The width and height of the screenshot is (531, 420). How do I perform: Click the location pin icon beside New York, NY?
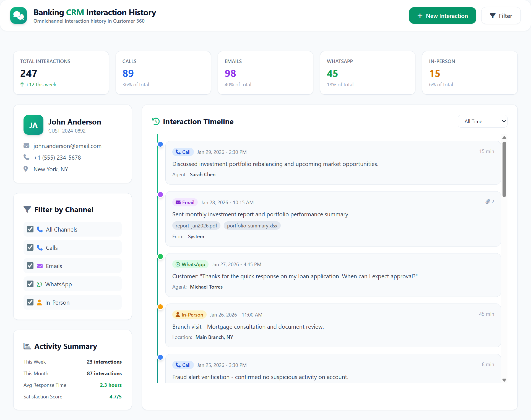(x=26, y=169)
